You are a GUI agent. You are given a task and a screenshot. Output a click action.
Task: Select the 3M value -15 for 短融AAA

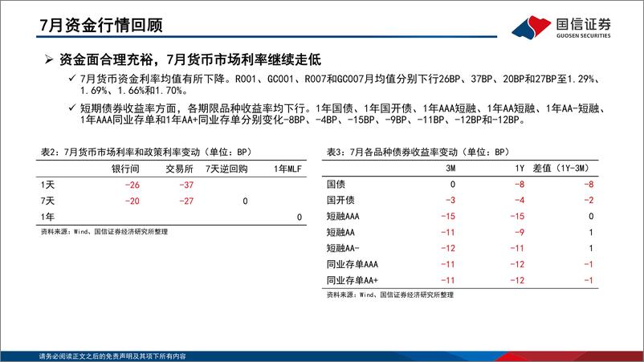(448, 216)
